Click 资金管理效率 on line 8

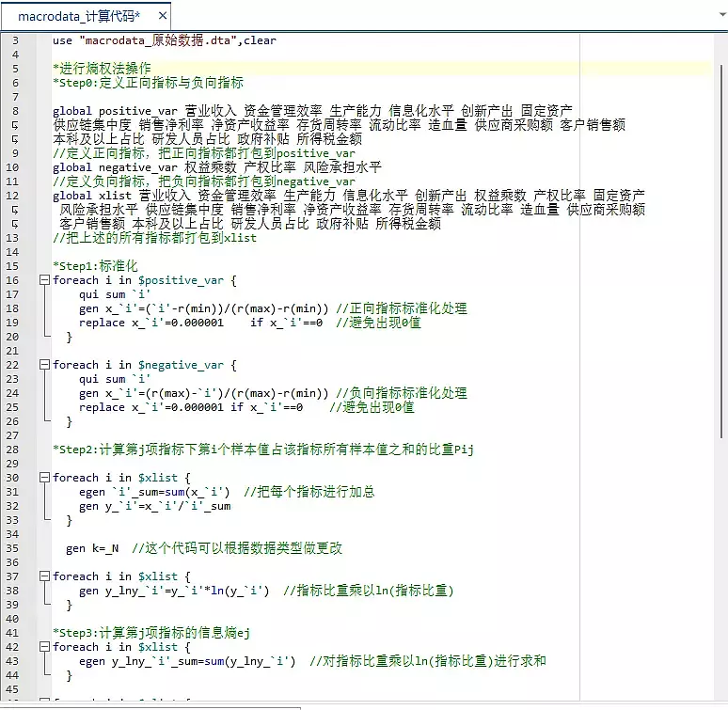pyautogui.click(x=283, y=111)
